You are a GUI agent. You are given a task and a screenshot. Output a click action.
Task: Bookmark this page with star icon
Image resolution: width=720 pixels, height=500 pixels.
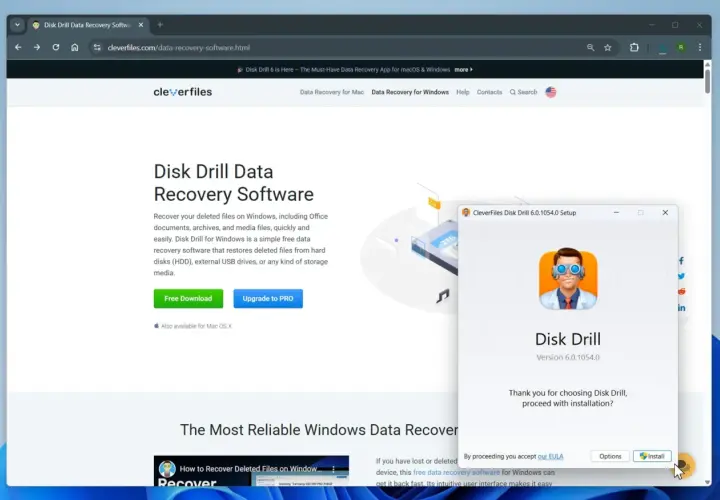click(608, 47)
